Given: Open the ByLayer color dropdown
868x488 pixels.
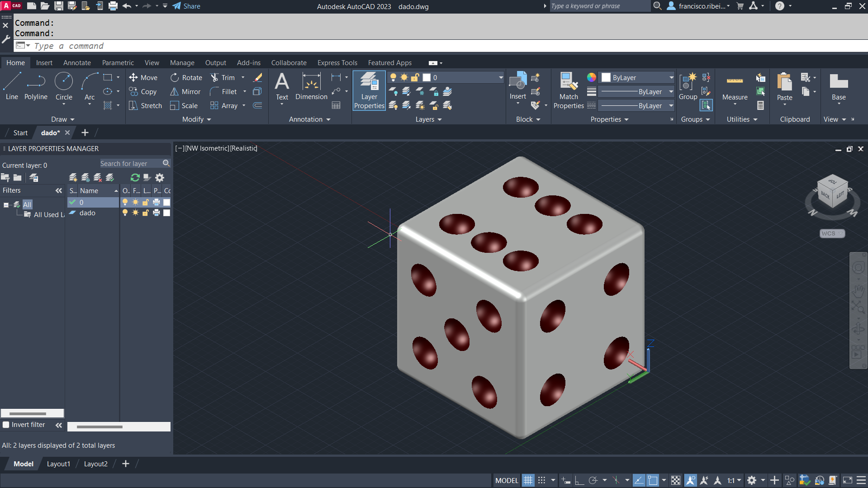Looking at the screenshot, I should click(x=637, y=78).
